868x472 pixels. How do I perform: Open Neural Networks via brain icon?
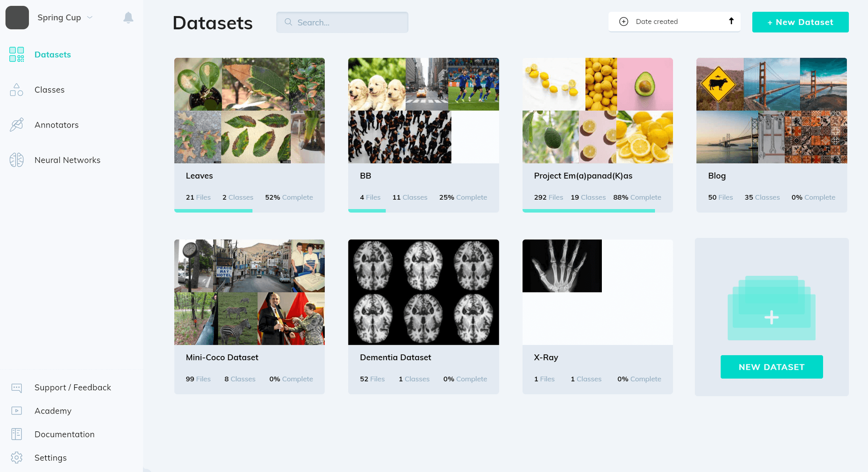click(x=16, y=160)
